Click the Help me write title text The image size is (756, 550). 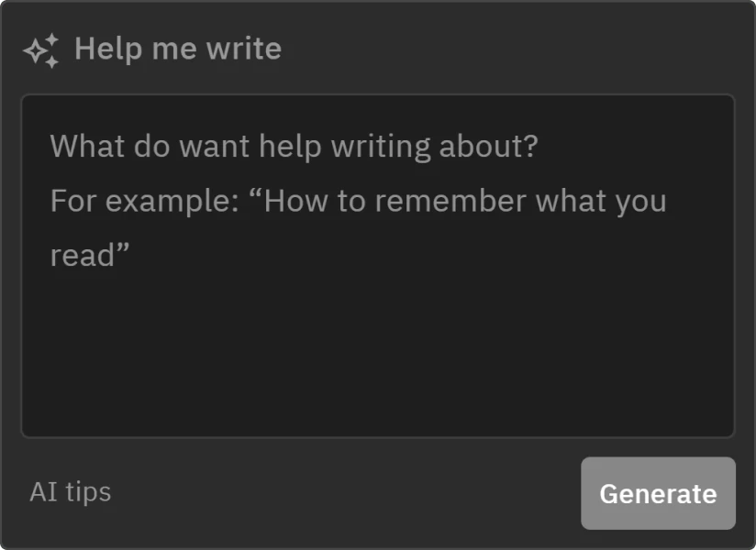click(178, 49)
